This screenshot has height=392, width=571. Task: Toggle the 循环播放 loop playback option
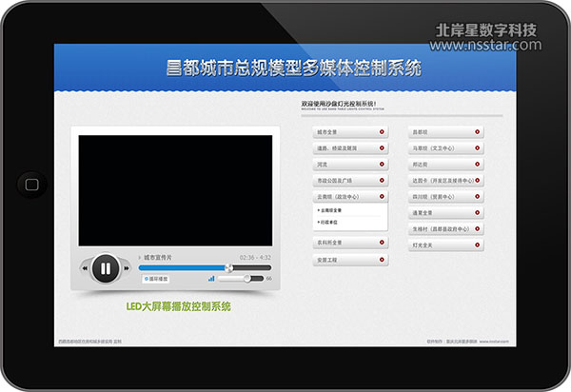(156, 279)
